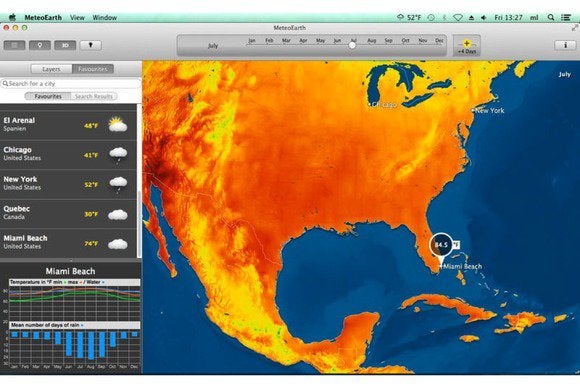Viewport: 580px width, 388px height.
Task: Open the info button in the toolbar
Action: [565, 45]
